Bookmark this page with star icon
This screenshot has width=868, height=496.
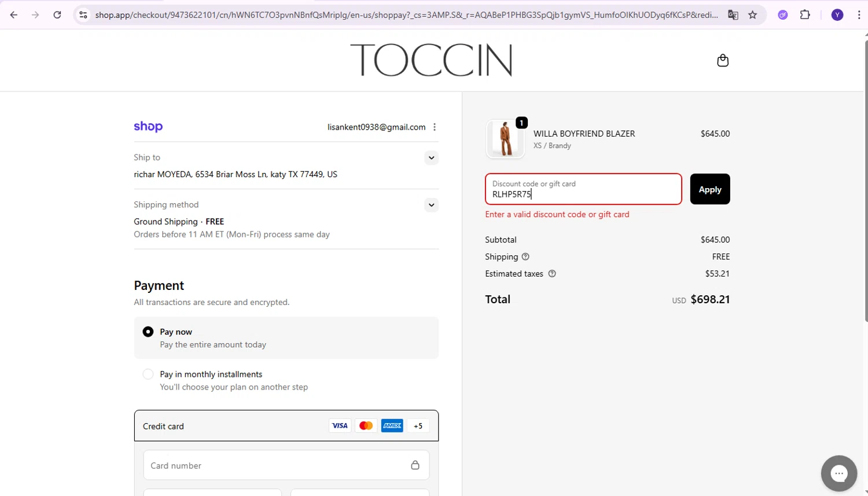(752, 15)
